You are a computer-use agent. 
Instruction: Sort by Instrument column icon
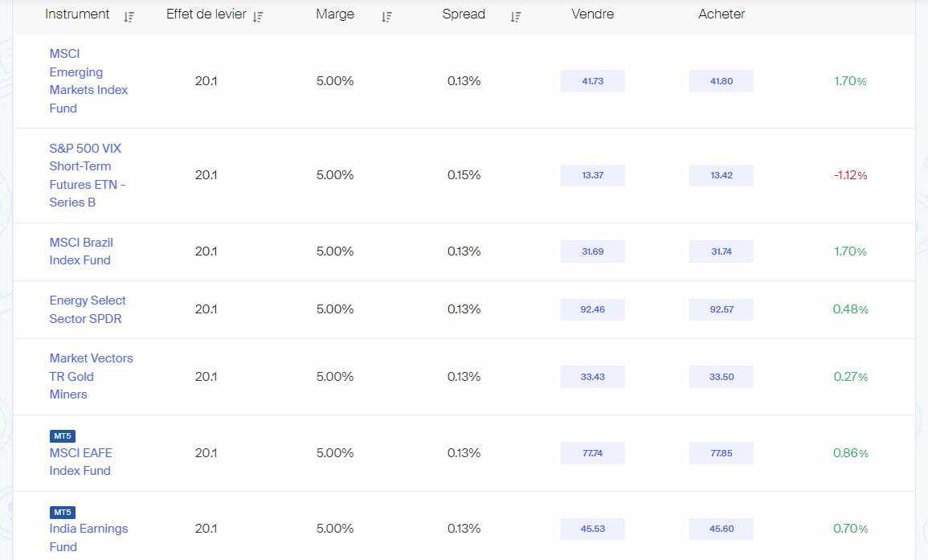click(129, 17)
